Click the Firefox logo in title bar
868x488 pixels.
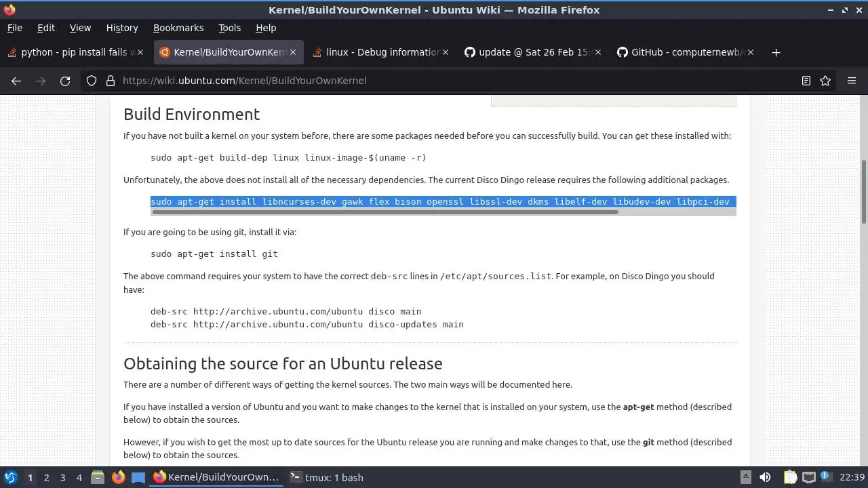pos(9,9)
